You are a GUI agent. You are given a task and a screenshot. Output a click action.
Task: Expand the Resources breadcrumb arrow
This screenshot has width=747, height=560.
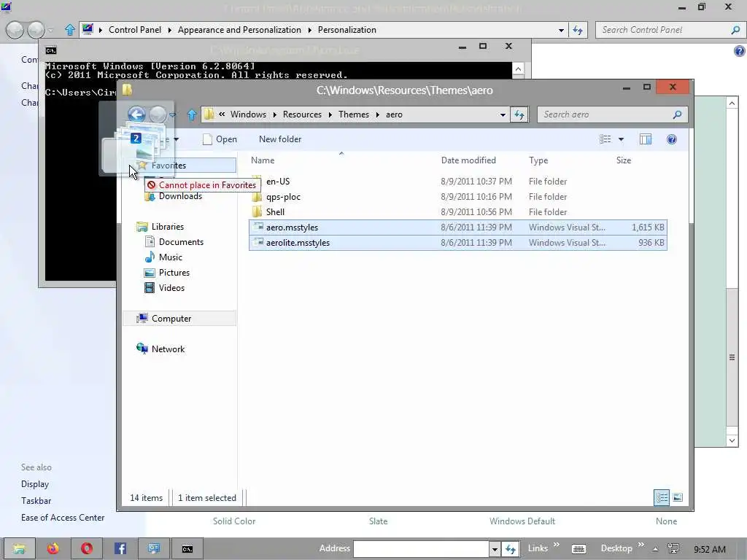coord(330,114)
